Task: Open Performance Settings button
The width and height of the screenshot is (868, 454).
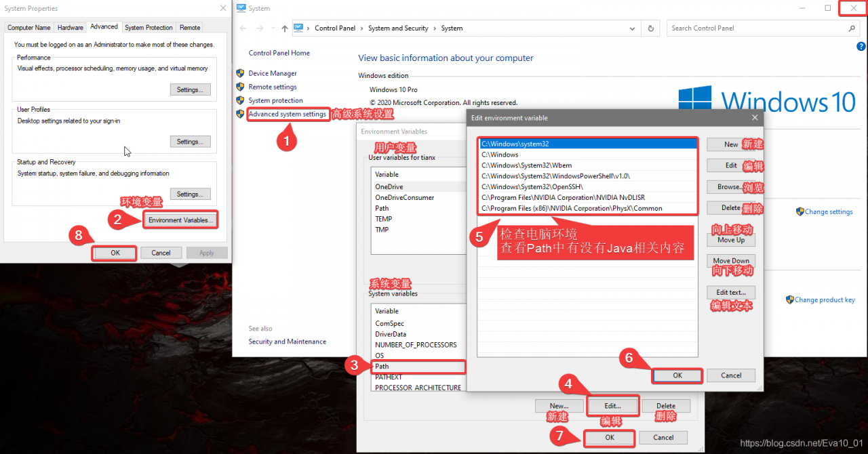Action: [190, 89]
